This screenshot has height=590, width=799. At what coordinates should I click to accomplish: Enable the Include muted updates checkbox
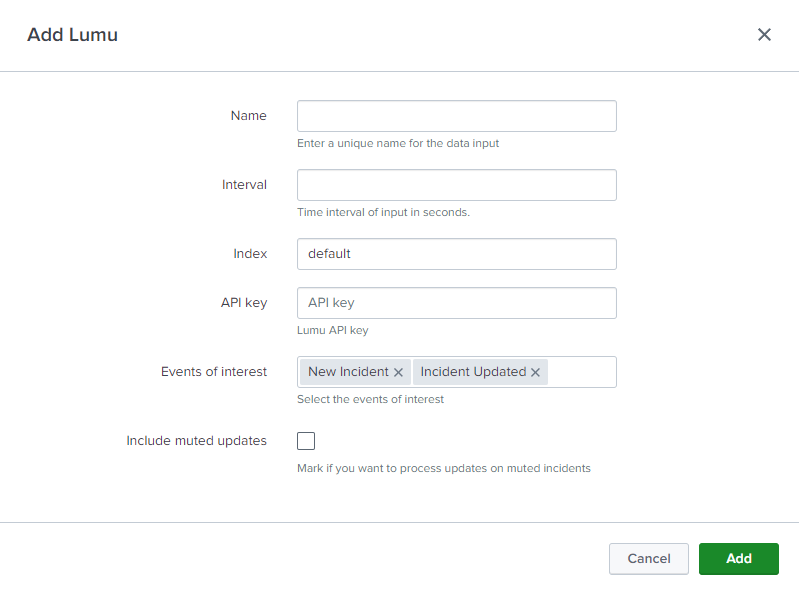306,441
